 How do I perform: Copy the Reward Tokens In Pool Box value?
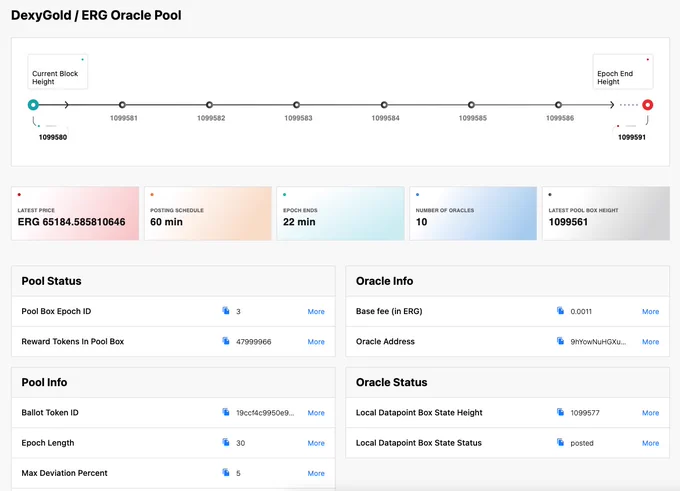[226, 341]
